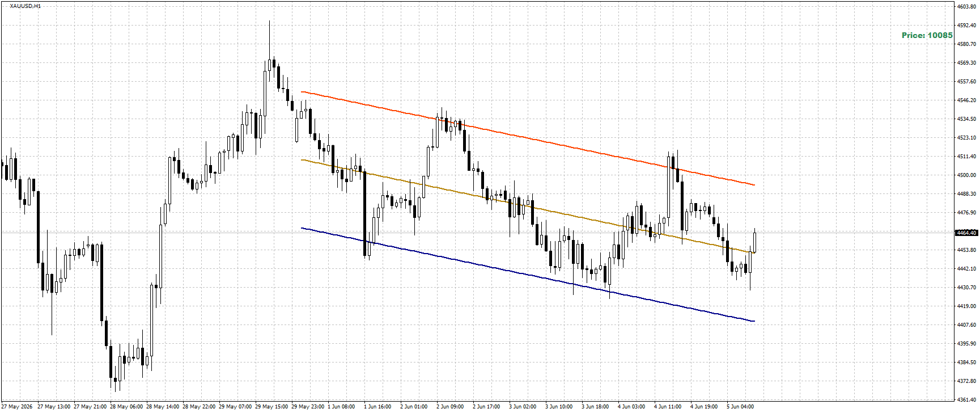Image resolution: width=980 pixels, height=413 pixels.
Task: Click the 2 Jun 09:00 time label
Action: [451, 407]
